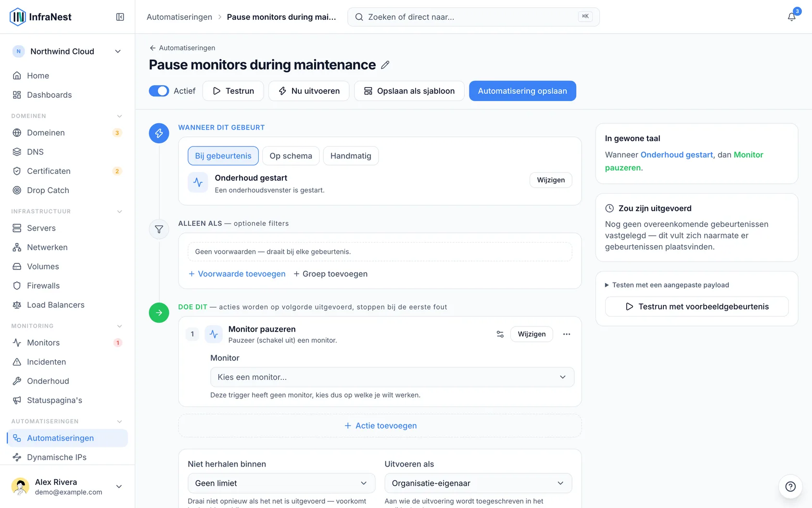Click Wijzigen for Onderhoud gestart trigger
The width and height of the screenshot is (812, 508).
[551, 180]
